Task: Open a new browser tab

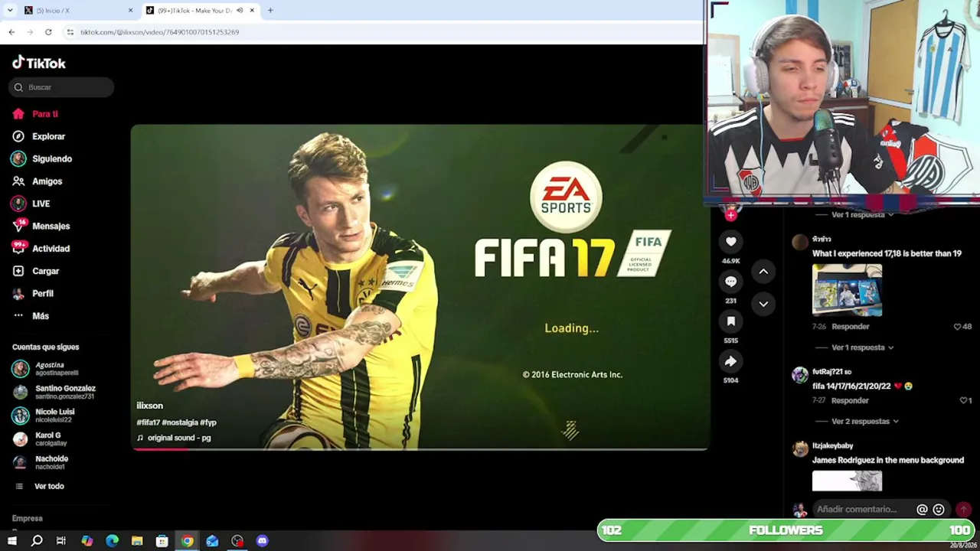Action: click(270, 11)
